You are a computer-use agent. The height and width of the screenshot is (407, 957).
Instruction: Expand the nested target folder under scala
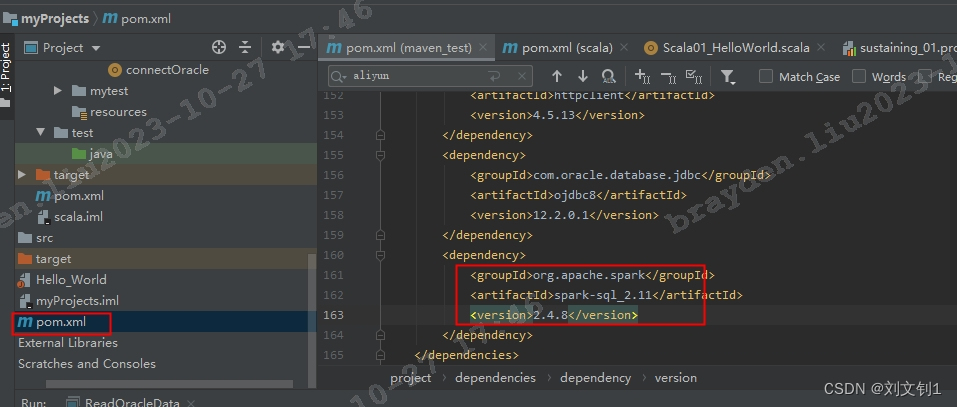(x=22, y=175)
